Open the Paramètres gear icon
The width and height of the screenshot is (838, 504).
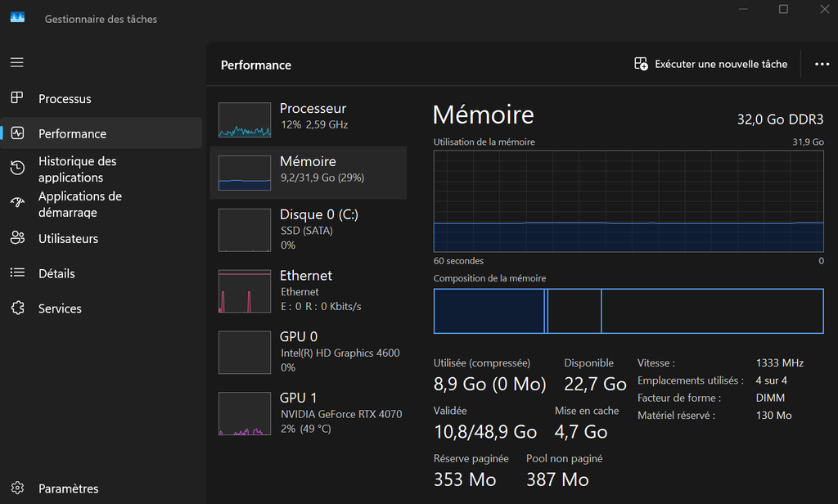17,488
